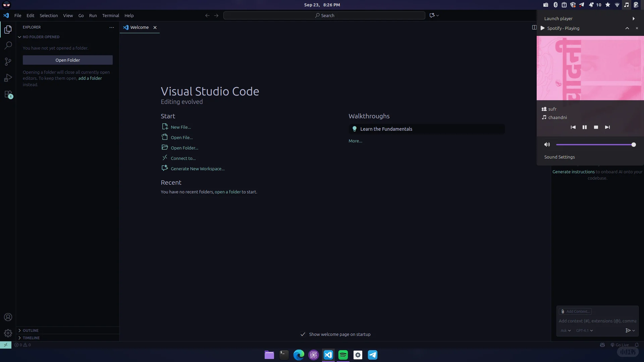Viewport: 644px width, 362px height.
Task: Open the Run and Debug view
Action: coord(8,78)
